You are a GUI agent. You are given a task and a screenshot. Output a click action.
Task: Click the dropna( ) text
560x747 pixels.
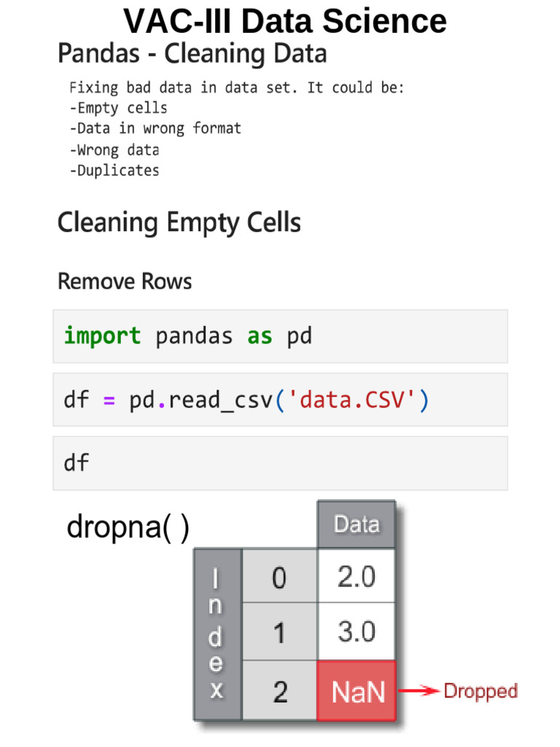click(128, 527)
